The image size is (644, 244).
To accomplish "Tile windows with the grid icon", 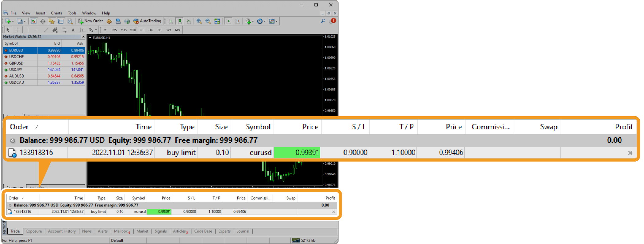I will click(217, 21).
